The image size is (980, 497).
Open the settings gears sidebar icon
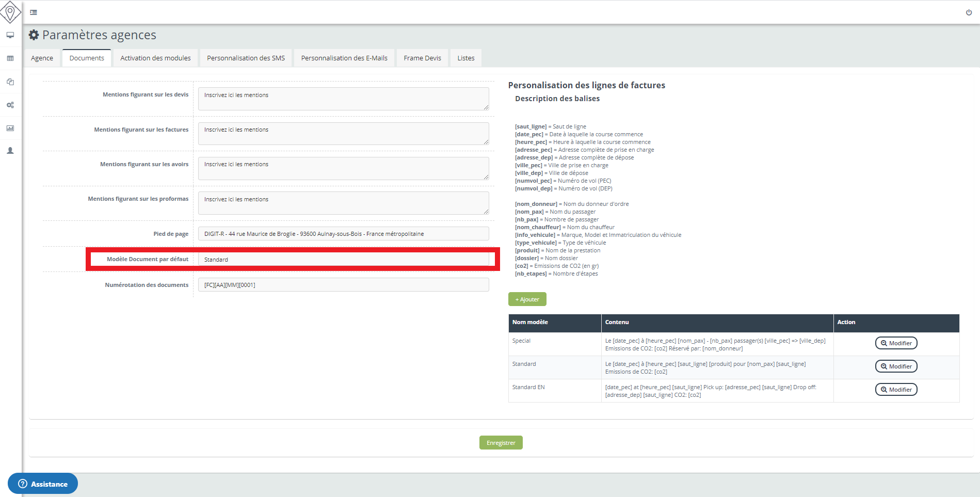point(10,105)
